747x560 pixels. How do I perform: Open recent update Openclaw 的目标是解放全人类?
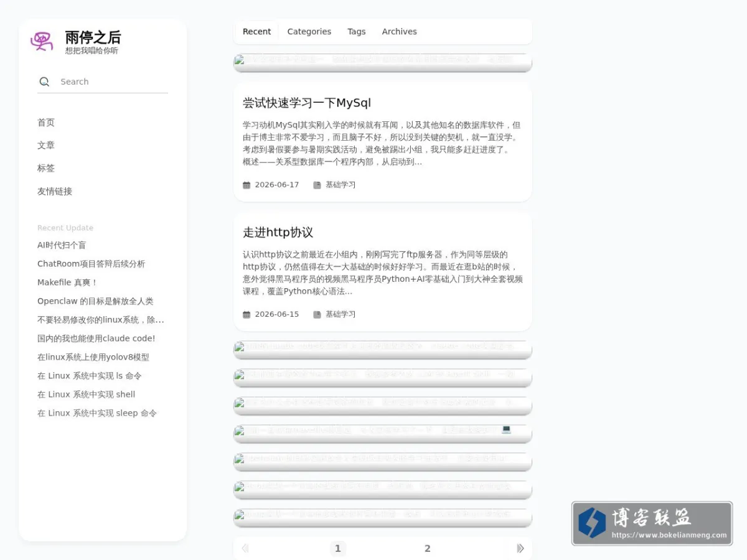(x=95, y=301)
